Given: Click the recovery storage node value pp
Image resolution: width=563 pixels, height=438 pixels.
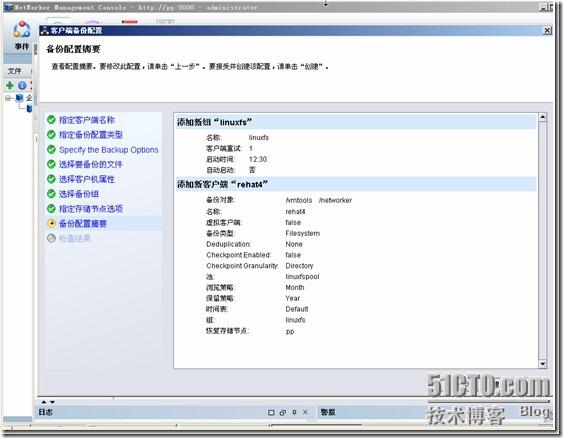Looking at the screenshot, I should coord(290,331).
